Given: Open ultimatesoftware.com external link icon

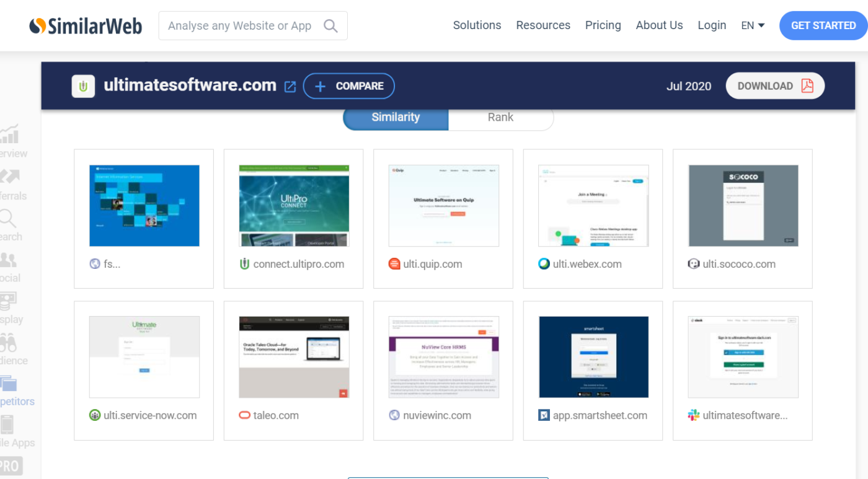Looking at the screenshot, I should (x=290, y=87).
